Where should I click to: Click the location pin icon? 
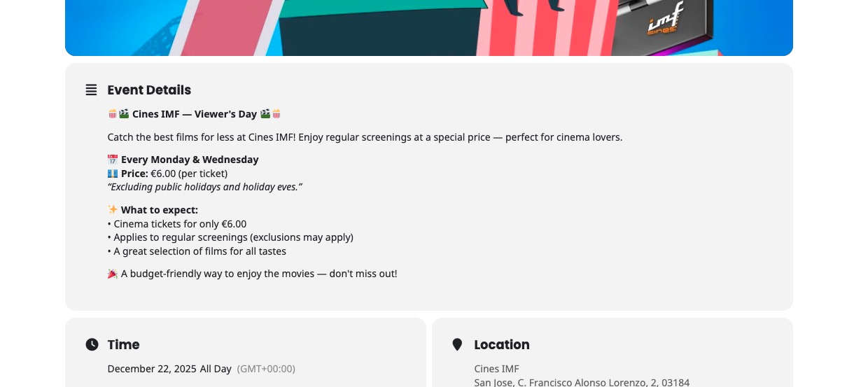point(457,344)
